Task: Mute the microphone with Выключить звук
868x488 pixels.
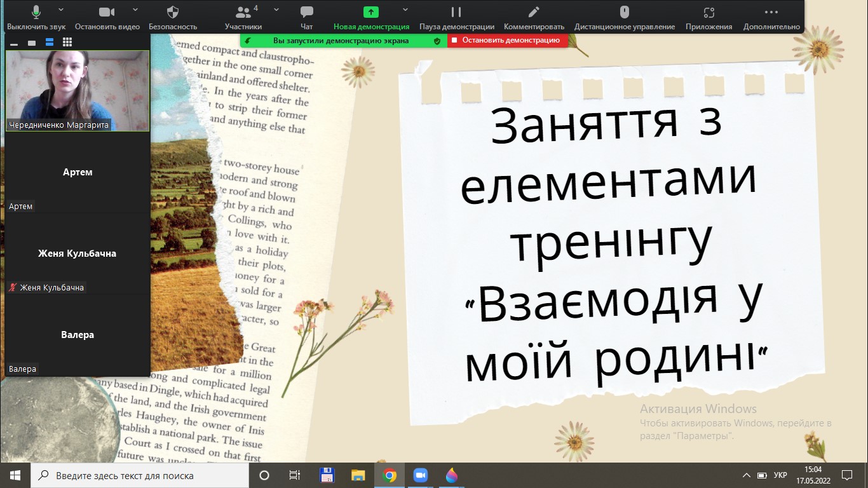Action: (36, 17)
